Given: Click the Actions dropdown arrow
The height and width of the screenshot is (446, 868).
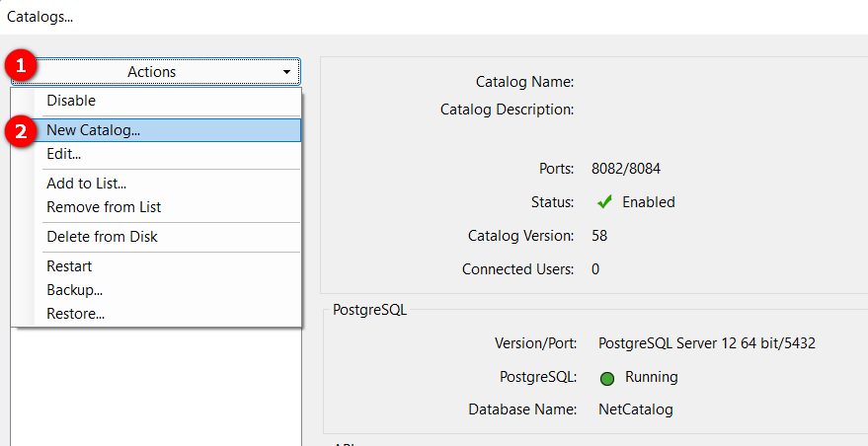Looking at the screenshot, I should pos(286,72).
